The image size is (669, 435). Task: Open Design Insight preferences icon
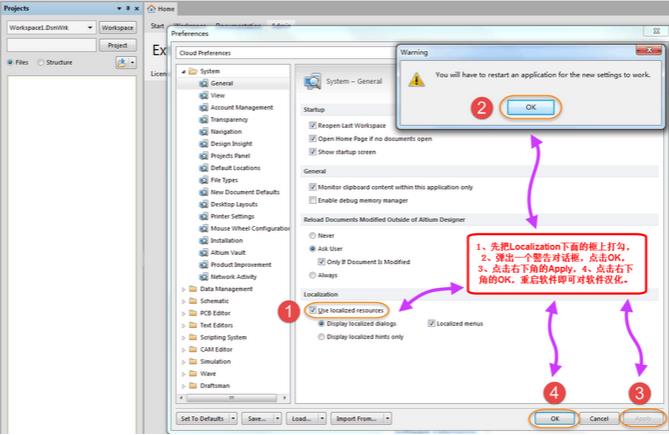[x=204, y=144]
